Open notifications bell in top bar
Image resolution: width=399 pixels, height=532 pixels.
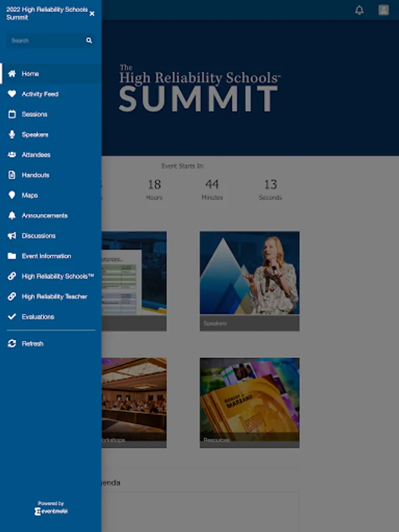click(359, 10)
